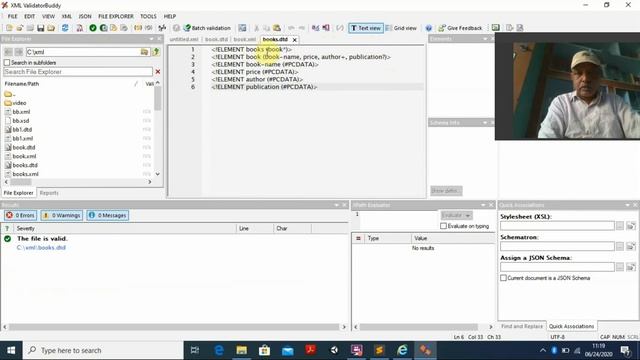Switch to Text view
This screenshot has width=640, height=360.
[366, 28]
